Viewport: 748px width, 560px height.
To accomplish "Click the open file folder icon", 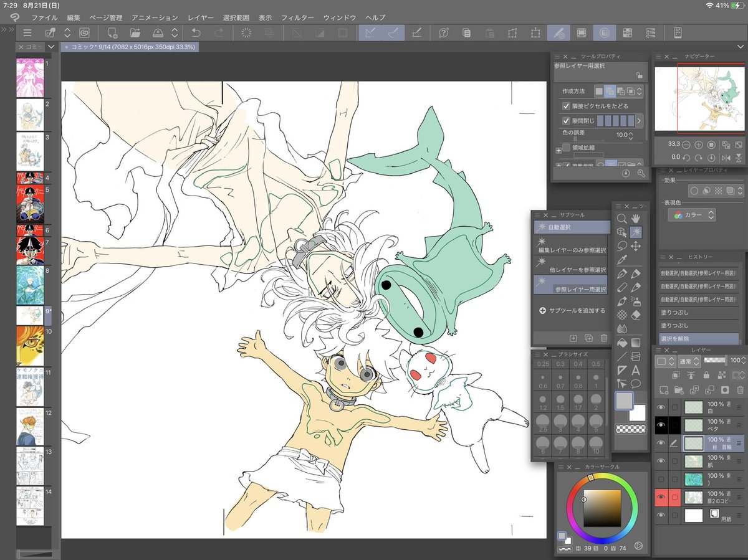I will pyautogui.click(x=135, y=33).
